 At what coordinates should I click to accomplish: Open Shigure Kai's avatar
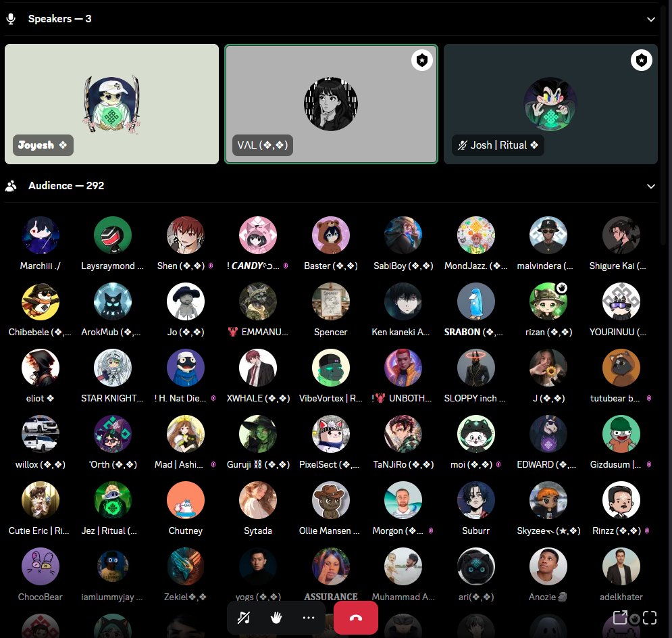click(x=621, y=235)
